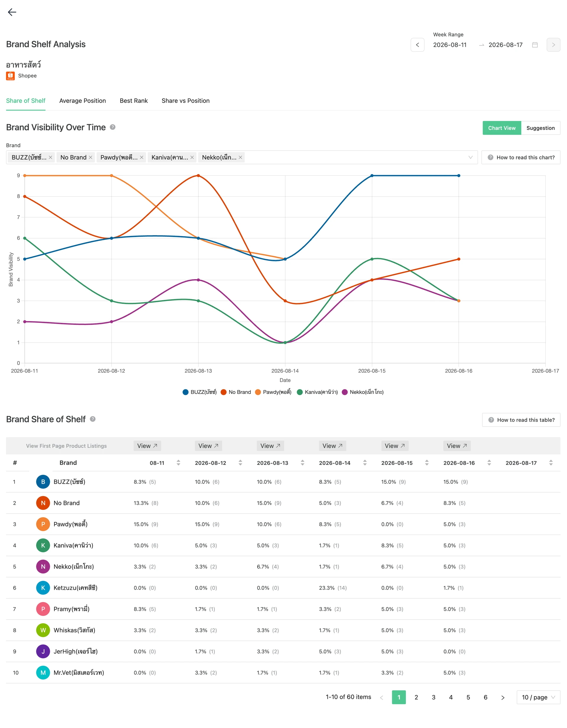
Task: Sort by the 2026-08-12 column
Action: [240, 463]
